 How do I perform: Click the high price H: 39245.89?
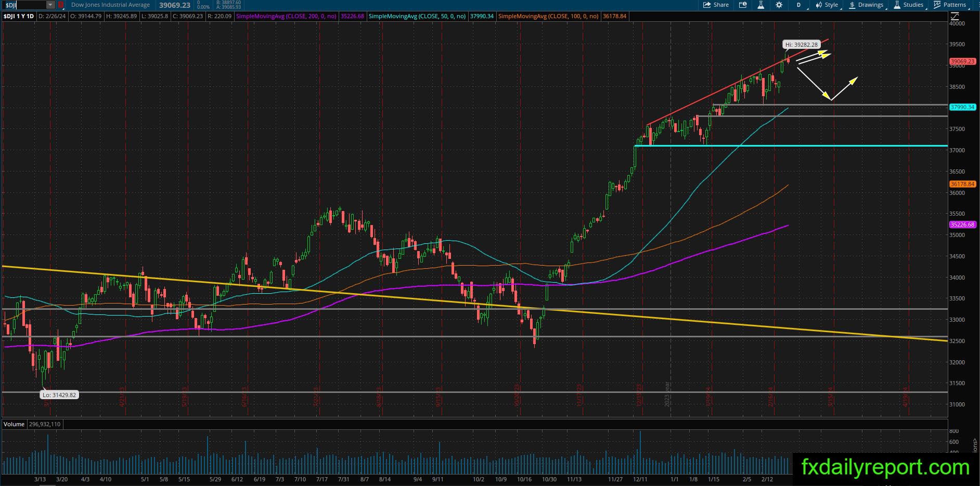(122, 16)
